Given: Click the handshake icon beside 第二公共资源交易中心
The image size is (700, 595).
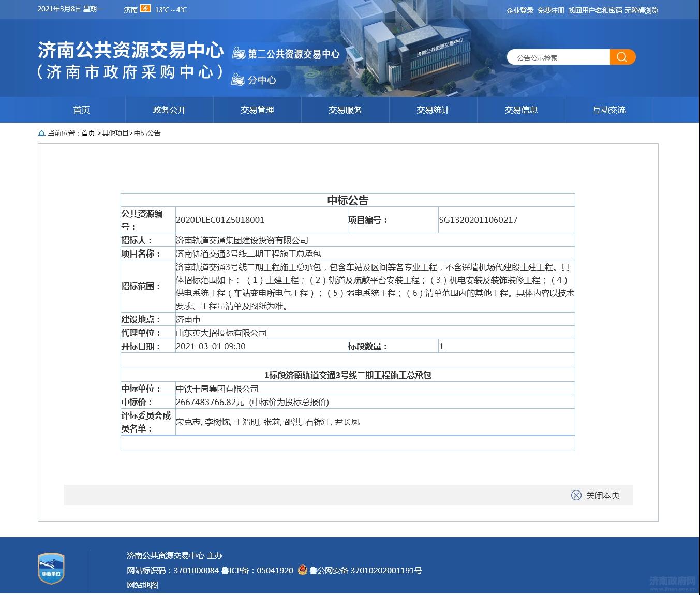Looking at the screenshot, I should click(238, 54).
